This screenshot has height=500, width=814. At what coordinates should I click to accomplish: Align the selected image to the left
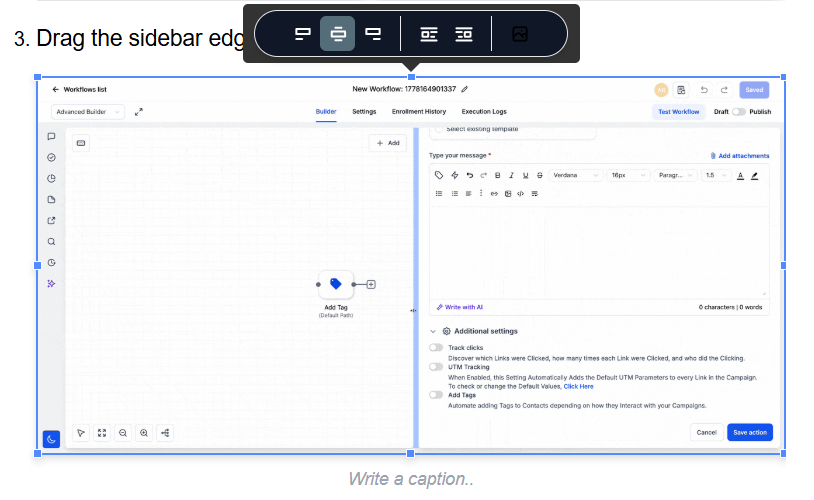(303, 34)
